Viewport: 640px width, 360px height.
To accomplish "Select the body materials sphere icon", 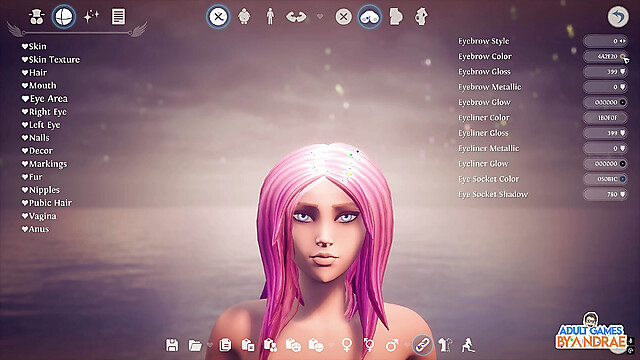I will click(64, 17).
